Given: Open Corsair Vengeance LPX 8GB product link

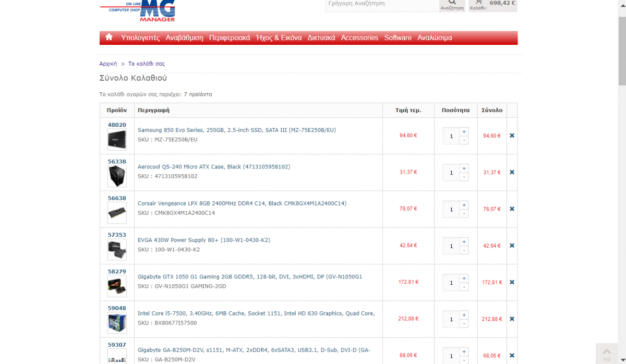Looking at the screenshot, I should pos(242,203).
